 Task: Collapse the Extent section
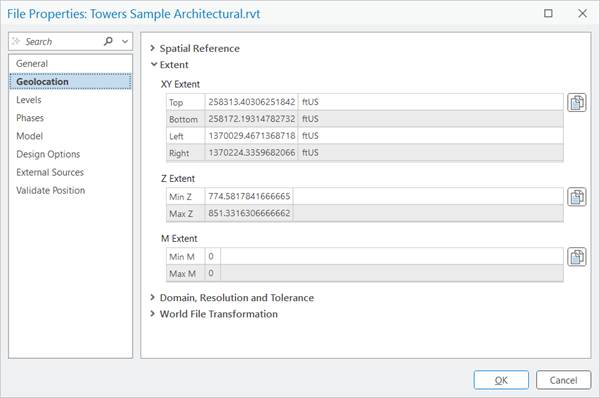coord(153,64)
